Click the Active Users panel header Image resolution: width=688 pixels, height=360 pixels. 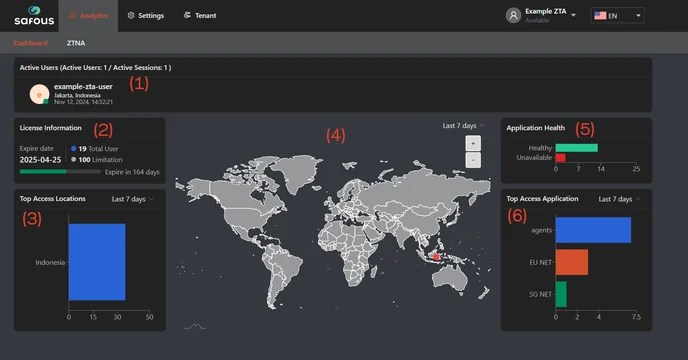(95, 68)
